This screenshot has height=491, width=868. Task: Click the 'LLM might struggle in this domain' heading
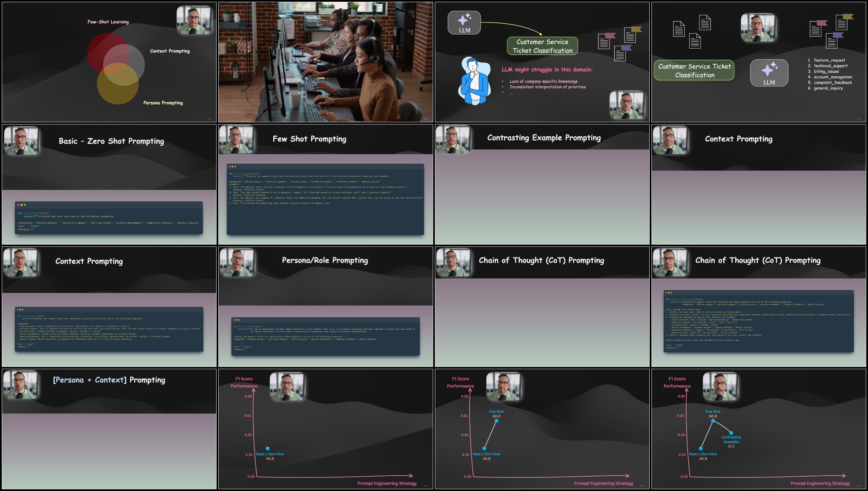point(547,70)
